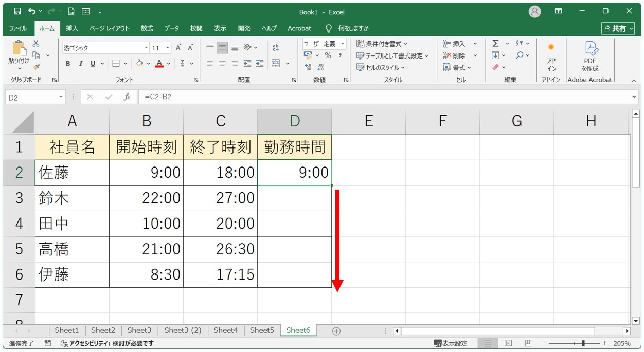Viewport: 644px width, 352px height.
Task: Click the insert function fx icon
Action: [127, 97]
